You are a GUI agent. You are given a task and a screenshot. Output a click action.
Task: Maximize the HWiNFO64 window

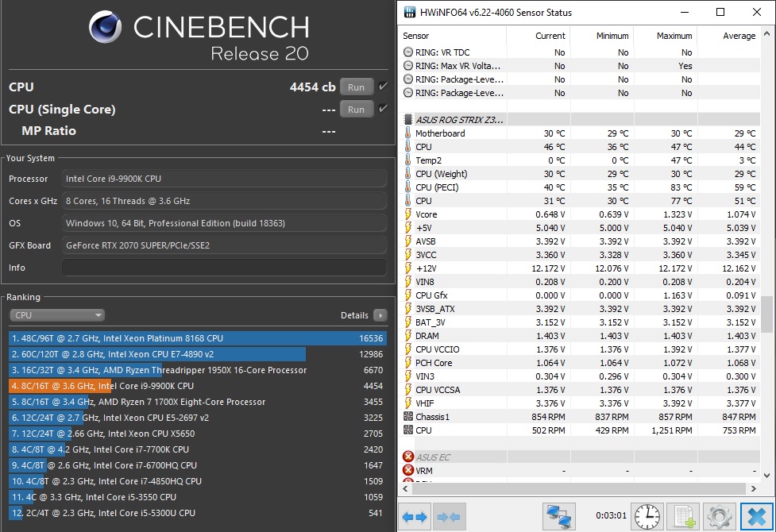click(x=720, y=13)
